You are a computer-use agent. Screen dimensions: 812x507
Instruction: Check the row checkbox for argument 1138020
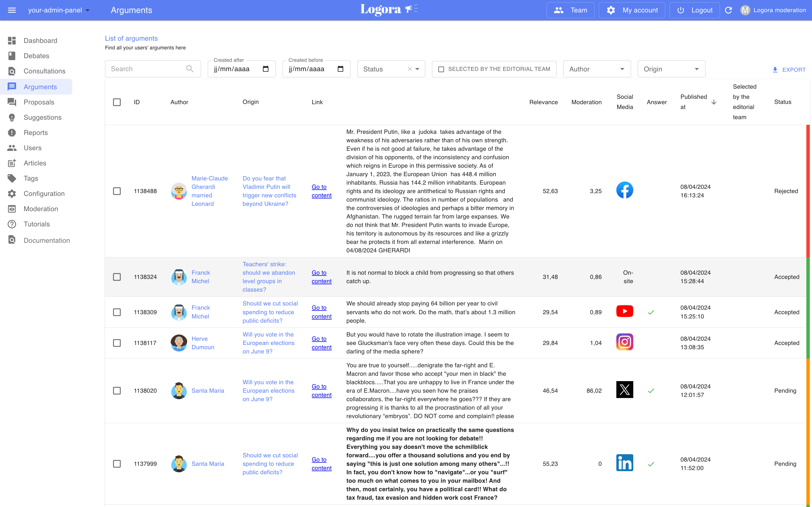[117, 390]
